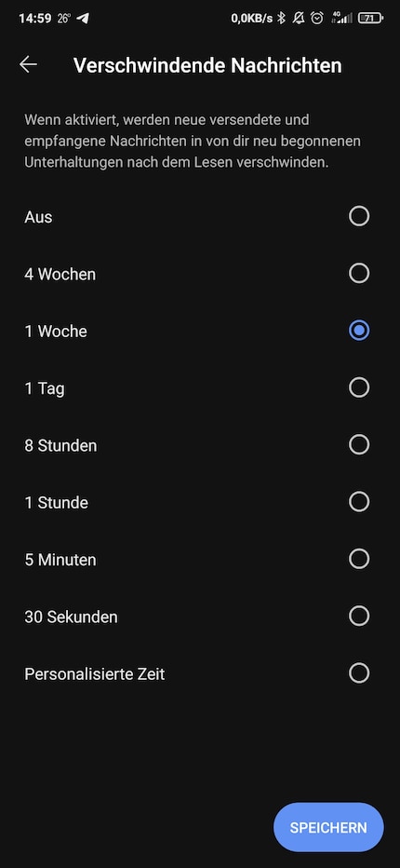Select the 1 Woche radio button

[359, 331]
